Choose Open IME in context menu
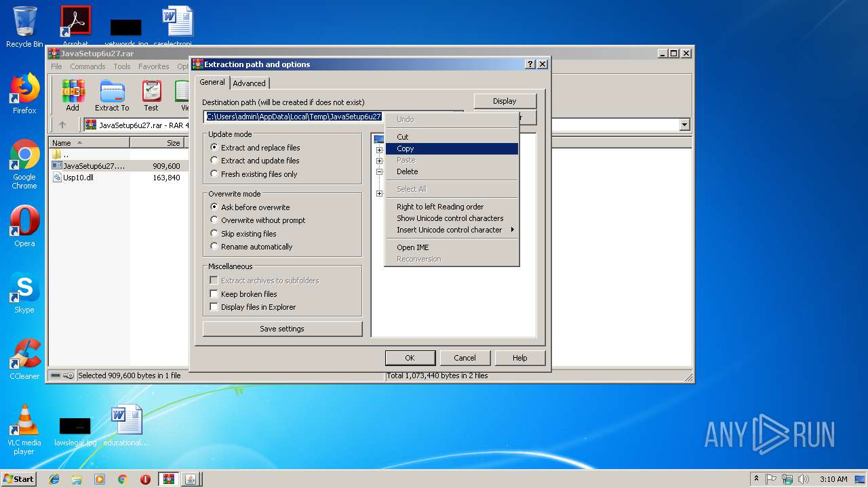The width and height of the screenshot is (868, 488). point(451,247)
